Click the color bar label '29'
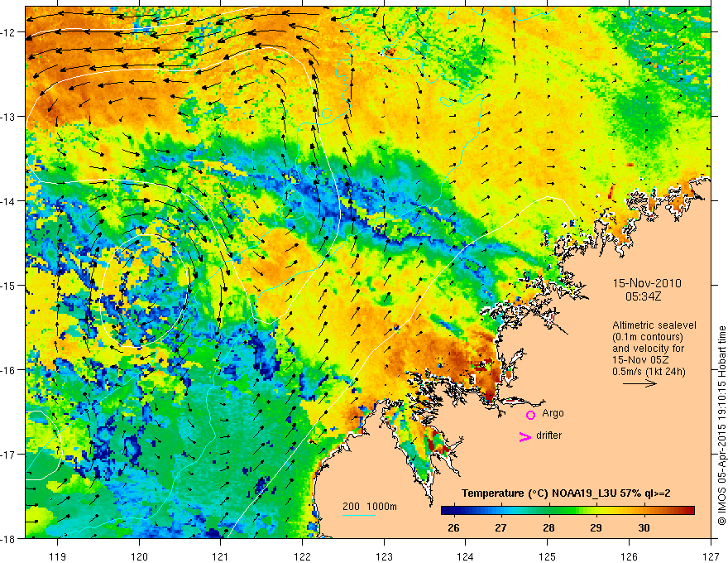 click(x=596, y=527)
